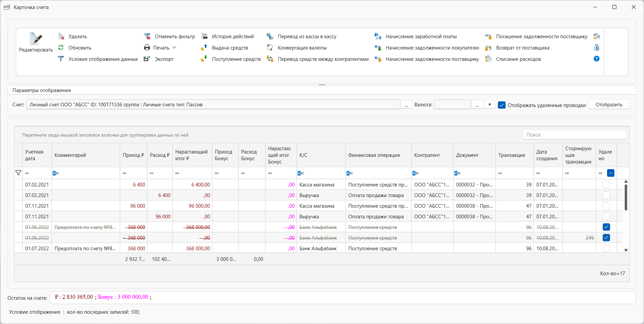Open Комментарий column filter operator
This screenshot has width=644, height=324.
(56, 173)
